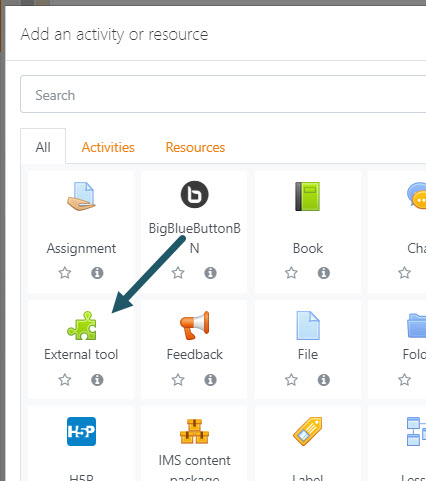This screenshot has height=481, width=426.
Task: Select the H5P activity icon
Action: tap(81, 431)
